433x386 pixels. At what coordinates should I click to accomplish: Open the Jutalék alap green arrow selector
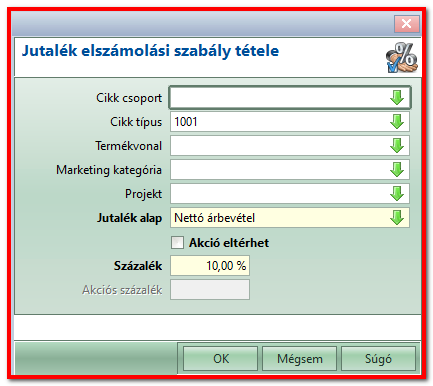[397, 218]
